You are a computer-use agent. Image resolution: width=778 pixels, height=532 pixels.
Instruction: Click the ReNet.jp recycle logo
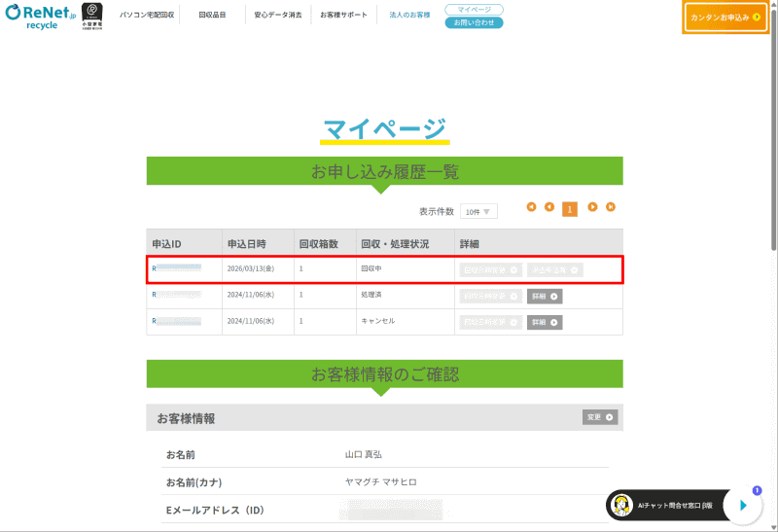pyautogui.click(x=41, y=17)
